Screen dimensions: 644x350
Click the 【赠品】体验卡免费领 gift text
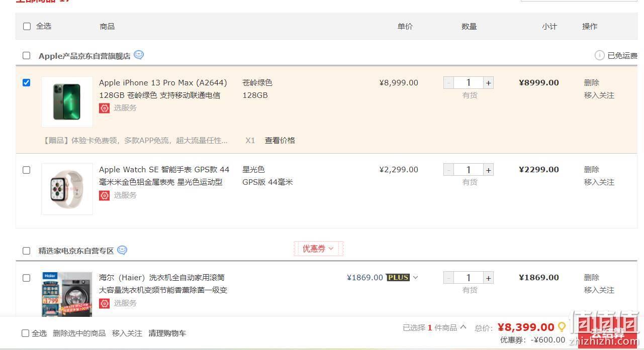click(x=135, y=141)
